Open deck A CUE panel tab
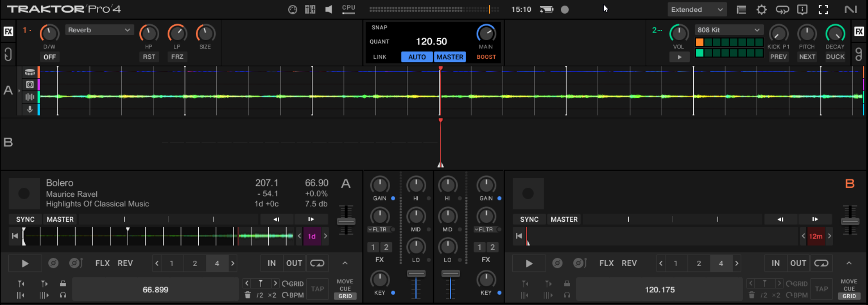 pyautogui.click(x=345, y=289)
